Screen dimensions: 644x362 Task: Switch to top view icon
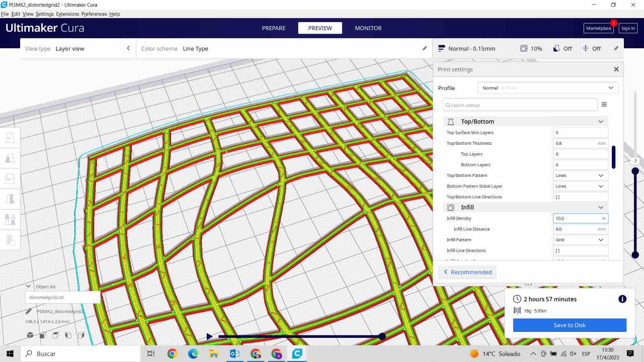click(x=56, y=335)
